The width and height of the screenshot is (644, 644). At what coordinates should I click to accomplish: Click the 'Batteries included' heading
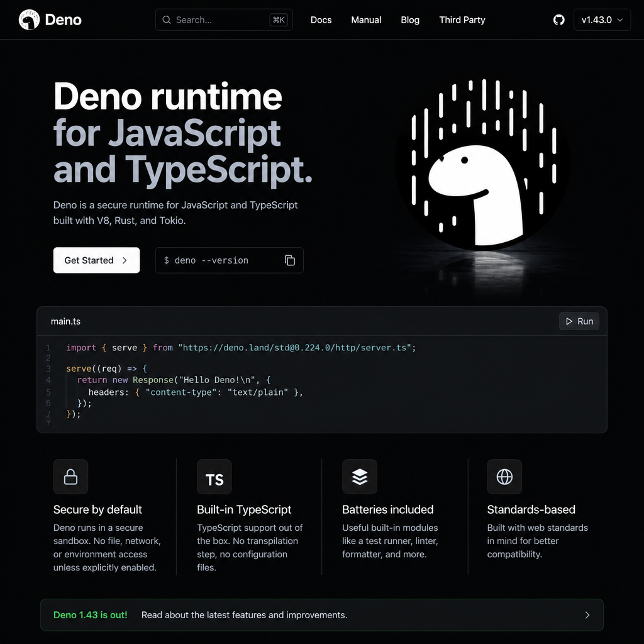(387, 509)
